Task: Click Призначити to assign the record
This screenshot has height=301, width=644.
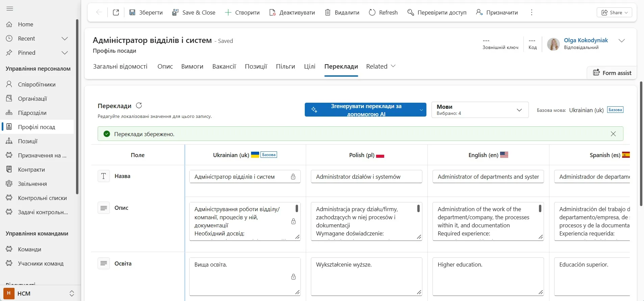Action: tap(497, 12)
